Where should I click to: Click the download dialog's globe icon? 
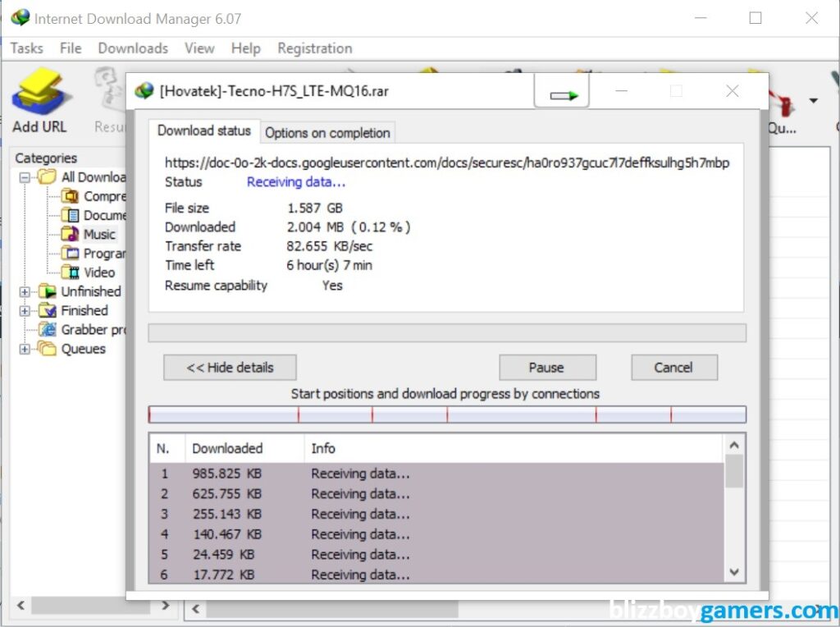click(144, 91)
